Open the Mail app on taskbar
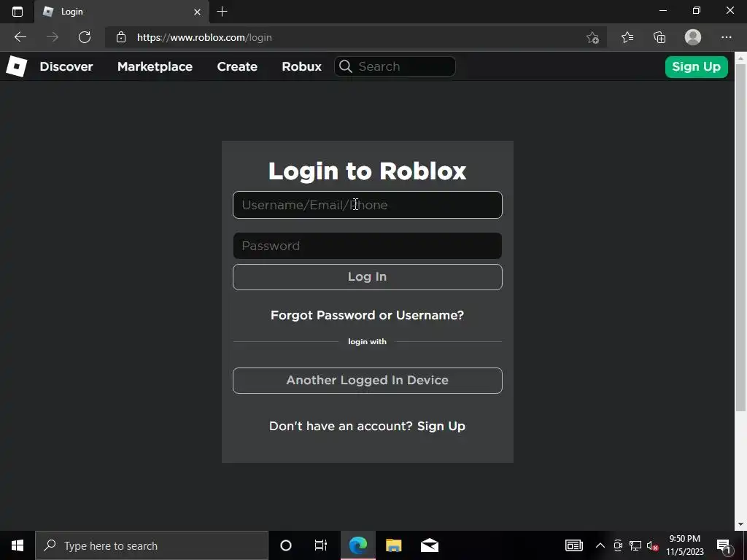This screenshot has width=747, height=560. point(429,545)
